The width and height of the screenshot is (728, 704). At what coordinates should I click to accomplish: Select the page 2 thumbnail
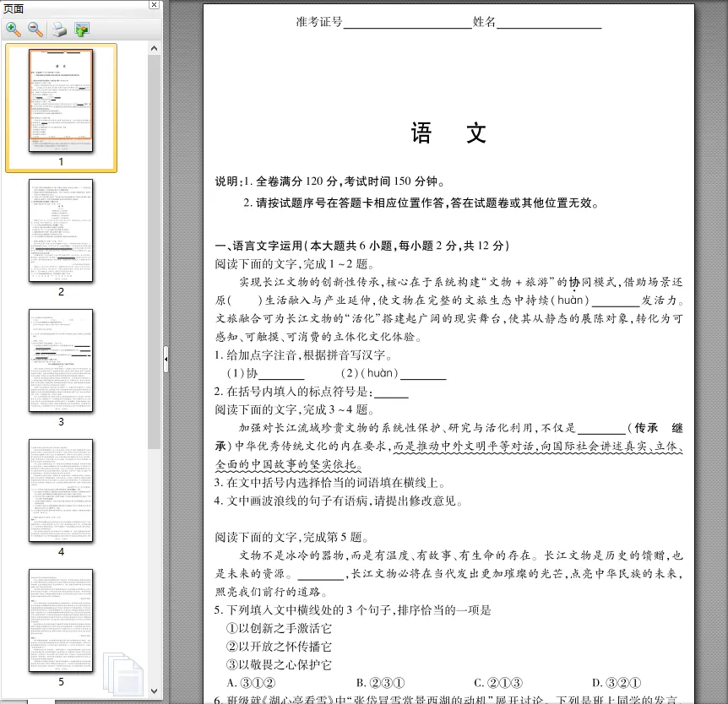60,230
